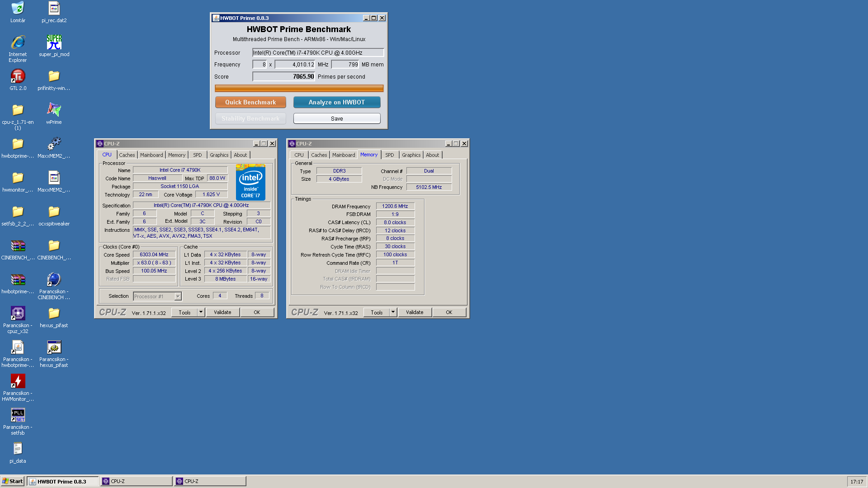Click the orange benchmark progress bar
The image size is (868, 488).
[299, 89]
